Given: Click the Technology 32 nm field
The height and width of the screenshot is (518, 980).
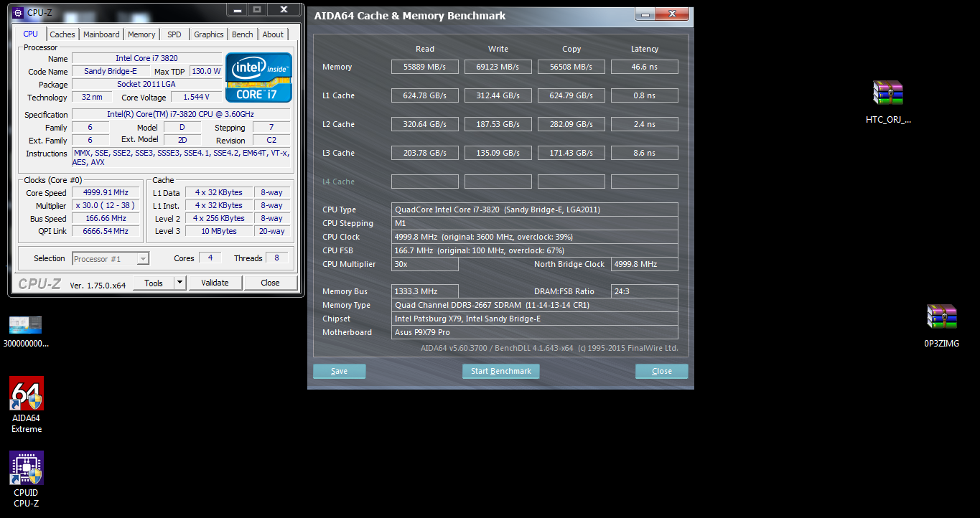Looking at the screenshot, I should pyautogui.click(x=92, y=97).
